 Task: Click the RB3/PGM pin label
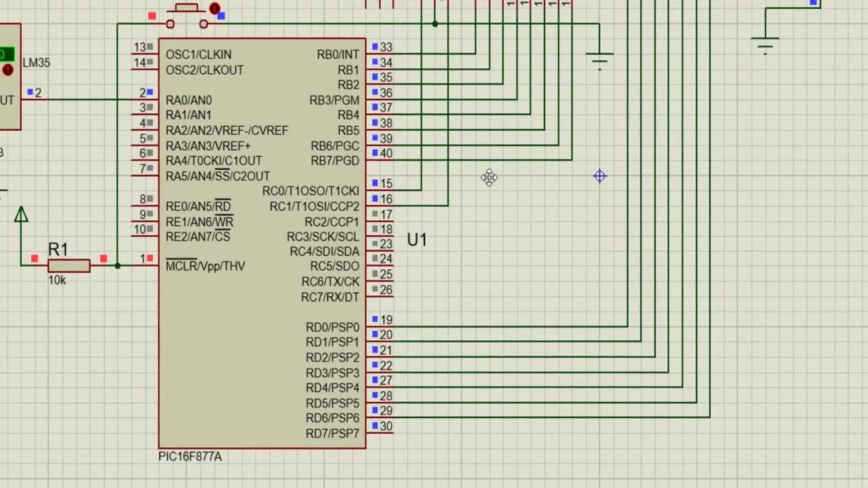click(x=334, y=100)
